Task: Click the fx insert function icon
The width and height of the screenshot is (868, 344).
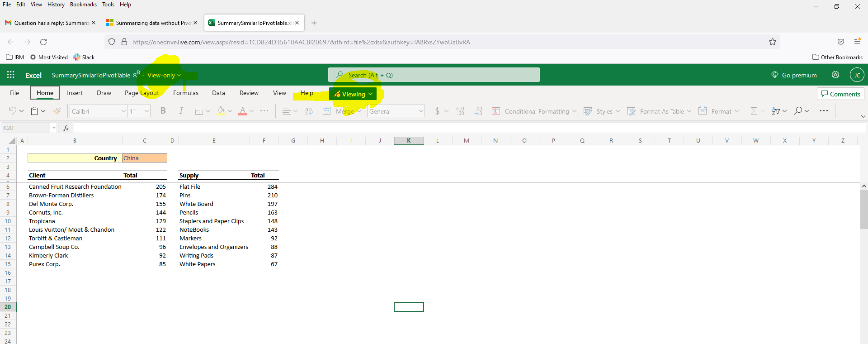Action: [66, 128]
